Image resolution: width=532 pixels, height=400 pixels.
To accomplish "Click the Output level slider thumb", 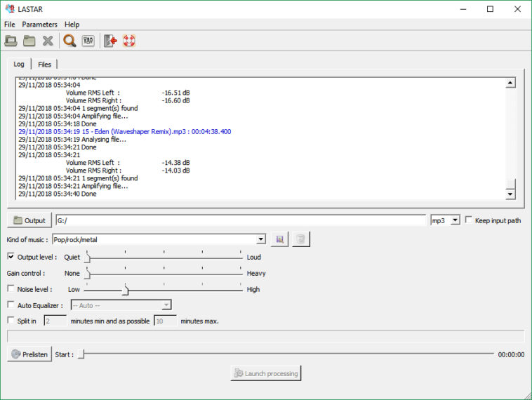I will pyautogui.click(x=87, y=258).
